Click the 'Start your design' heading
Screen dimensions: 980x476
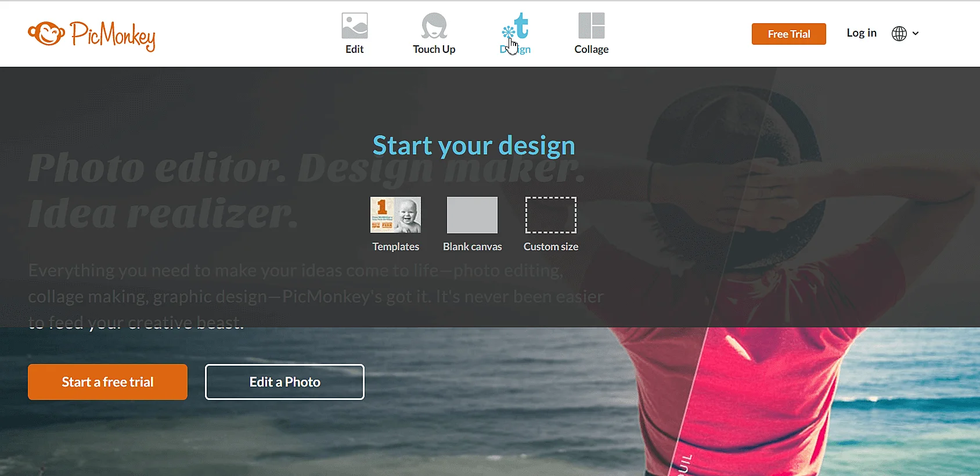point(474,146)
